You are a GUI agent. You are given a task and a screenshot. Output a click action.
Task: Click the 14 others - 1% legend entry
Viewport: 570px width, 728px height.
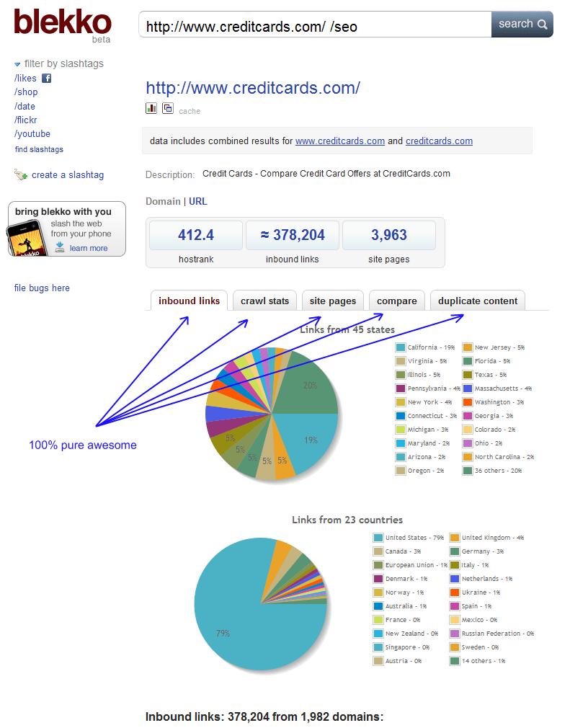[478, 661]
